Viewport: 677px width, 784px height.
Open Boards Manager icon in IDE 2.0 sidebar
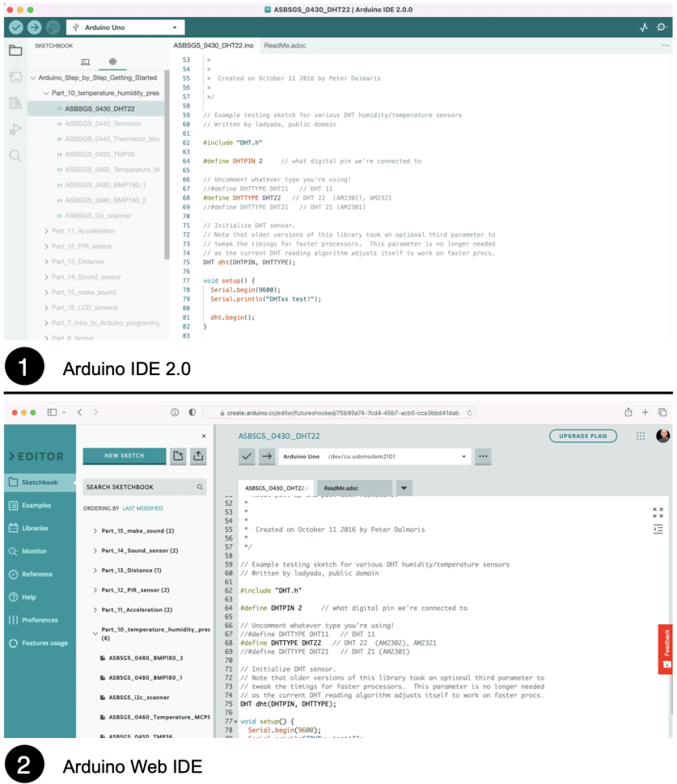click(15, 77)
